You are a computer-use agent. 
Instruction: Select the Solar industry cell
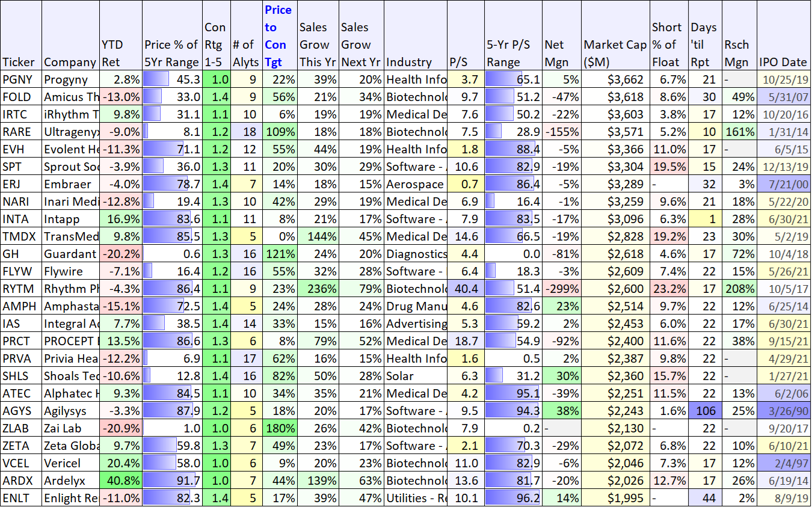click(x=416, y=376)
